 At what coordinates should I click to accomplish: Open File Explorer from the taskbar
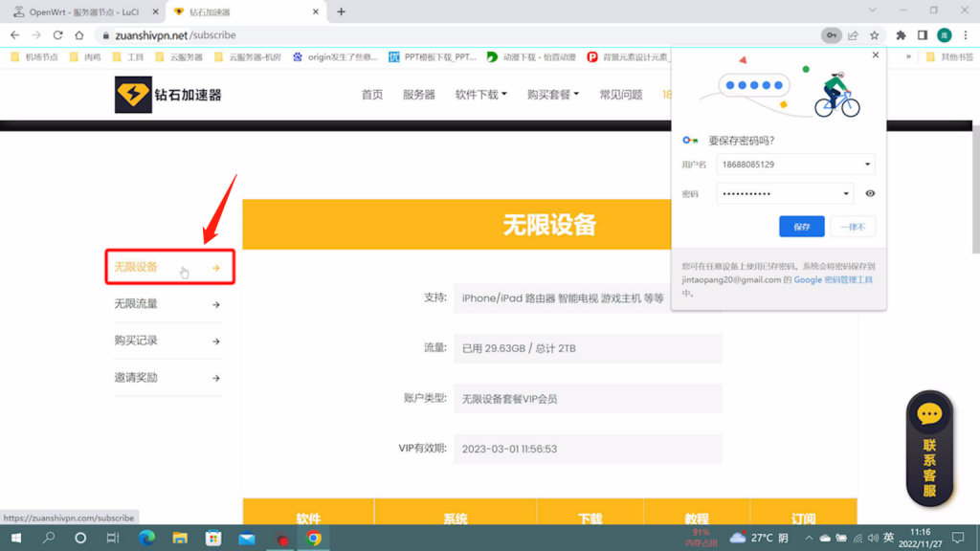180,538
